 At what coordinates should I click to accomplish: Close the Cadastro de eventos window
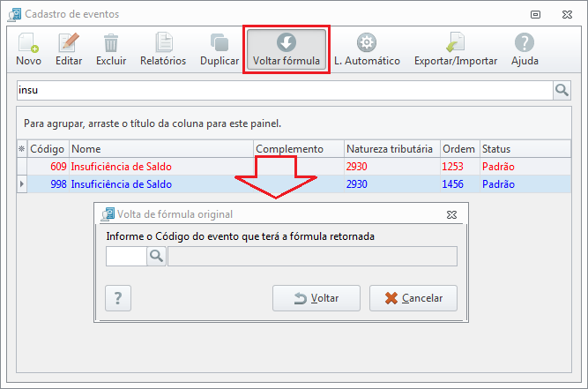pos(568,15)
